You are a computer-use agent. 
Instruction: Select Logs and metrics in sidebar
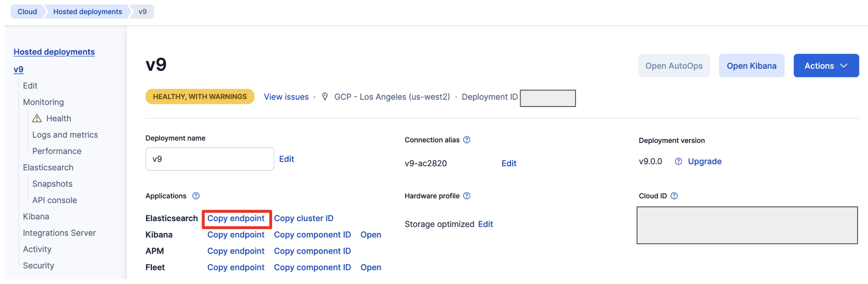click(65, 135)
